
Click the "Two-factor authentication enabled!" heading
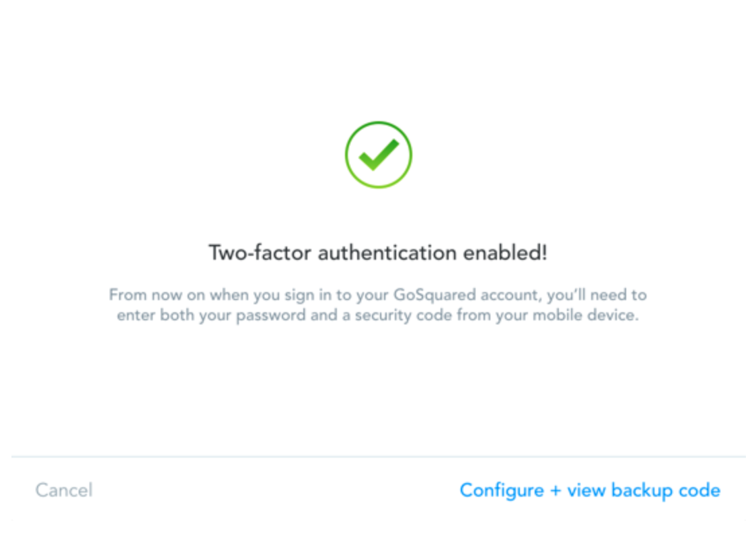tap(378, 253)
